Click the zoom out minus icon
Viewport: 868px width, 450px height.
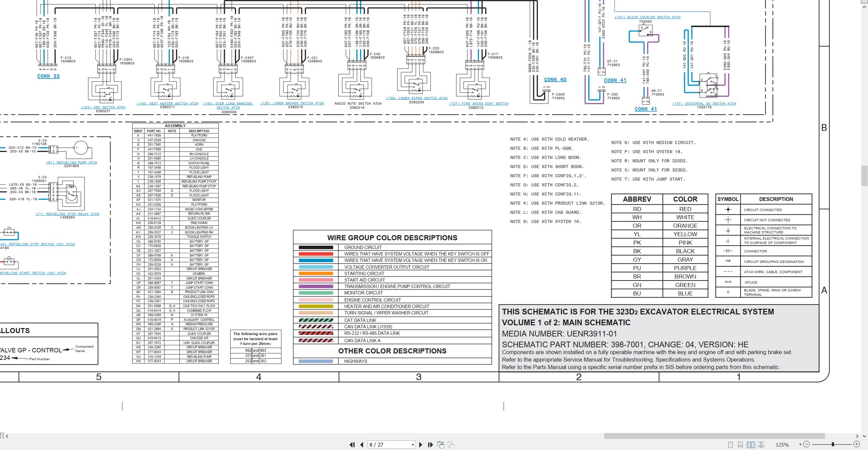(x=807, y=444)
